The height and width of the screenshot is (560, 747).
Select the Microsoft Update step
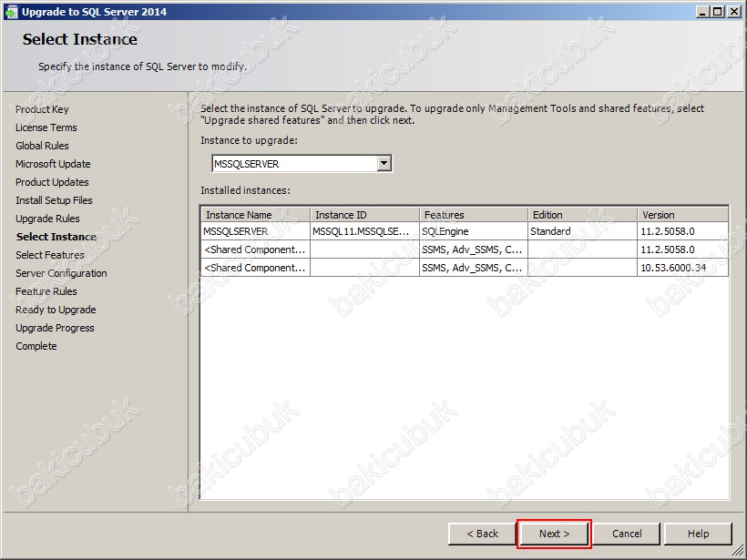click(53, 164)
